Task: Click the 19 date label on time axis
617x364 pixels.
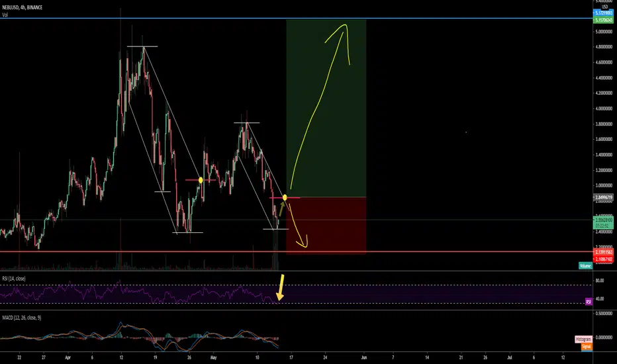Action: coord(155,357)
